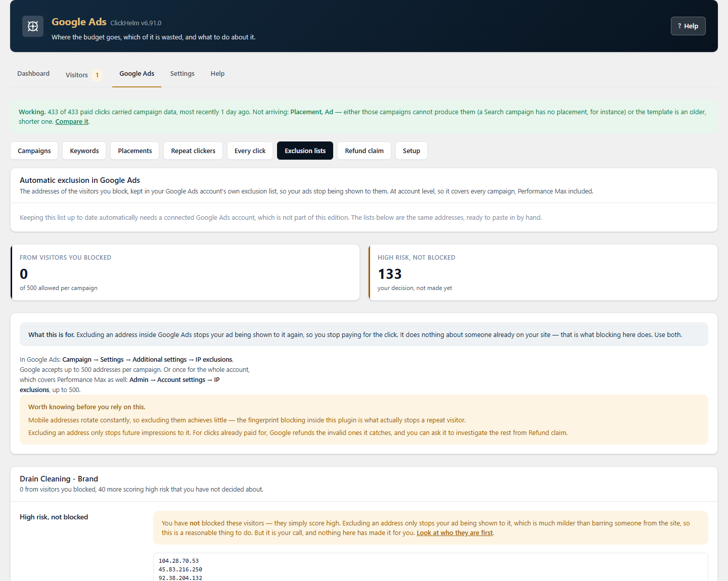This screenshot has width=728, height=581.
Task: Go to the Setup sub-tab
Action: [412, 151]
